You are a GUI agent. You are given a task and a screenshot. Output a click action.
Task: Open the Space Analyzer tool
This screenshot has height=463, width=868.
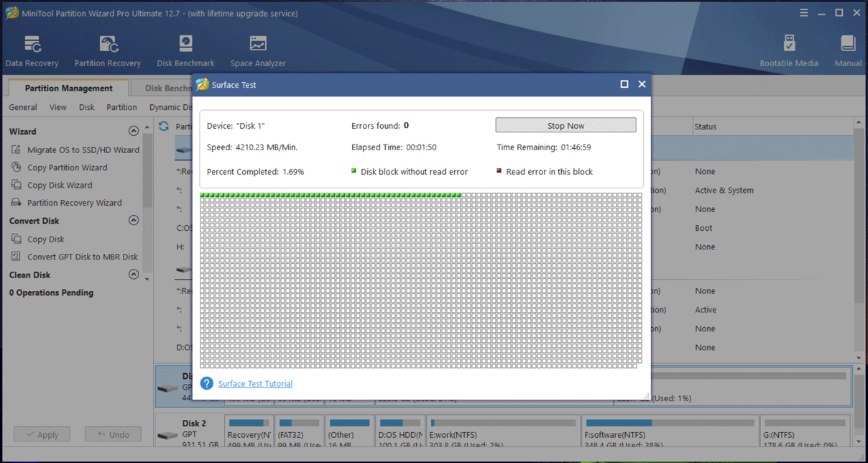coord(258,52)
